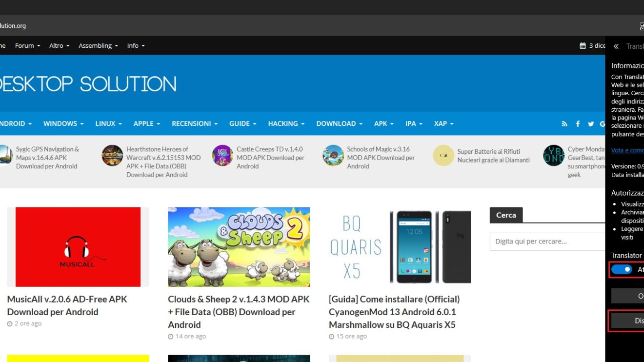Open the MusicAll v.2.0.6 AD-Free APK article
The image size is (644, 362).
tap(67, 305)
